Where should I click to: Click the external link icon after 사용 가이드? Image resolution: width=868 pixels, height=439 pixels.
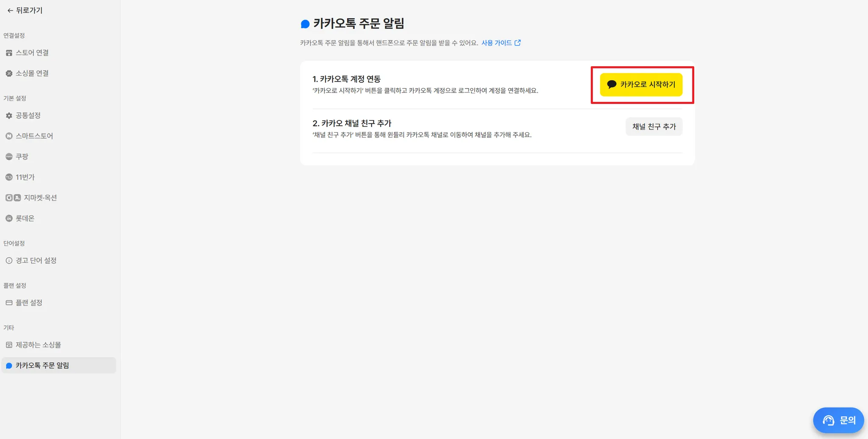click(x=517, y=43)
